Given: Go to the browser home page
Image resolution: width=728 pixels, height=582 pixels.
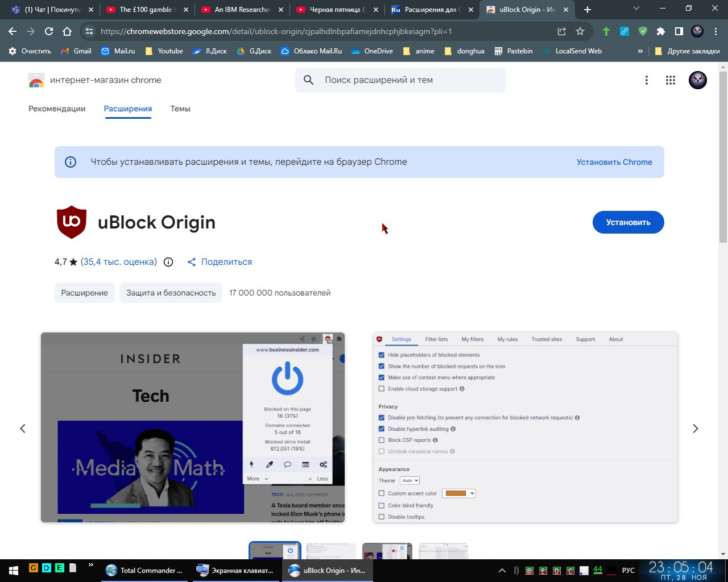Looking at the screenshot, I should [67, 31].
